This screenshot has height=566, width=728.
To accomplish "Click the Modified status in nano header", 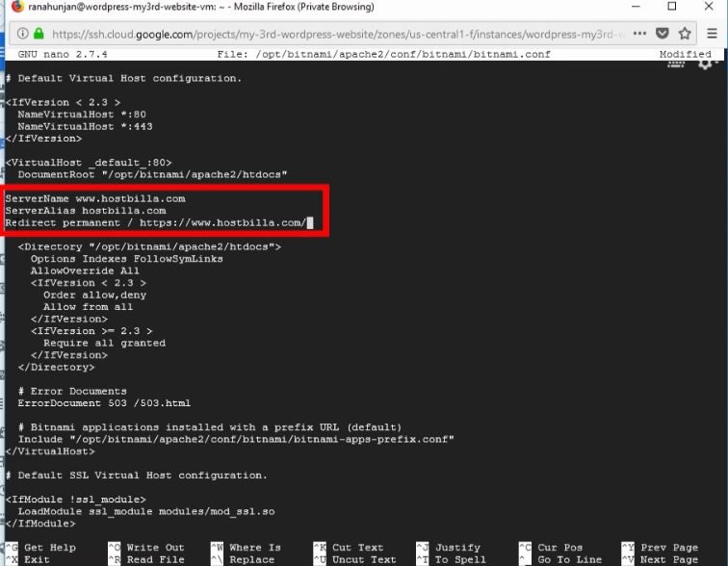I will coord(686,54).
